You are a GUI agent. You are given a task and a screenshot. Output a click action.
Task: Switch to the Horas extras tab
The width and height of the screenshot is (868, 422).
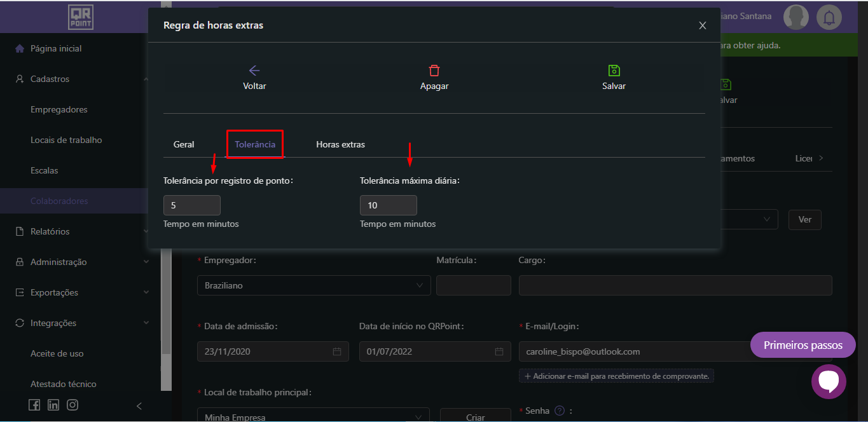340,144
